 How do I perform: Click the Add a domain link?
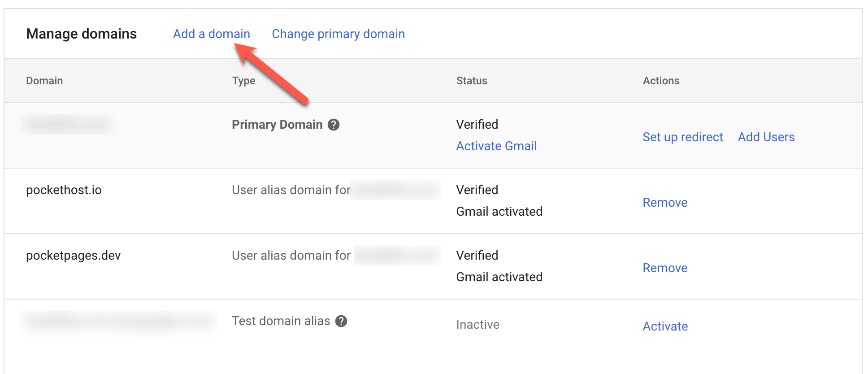pos(211,34)
